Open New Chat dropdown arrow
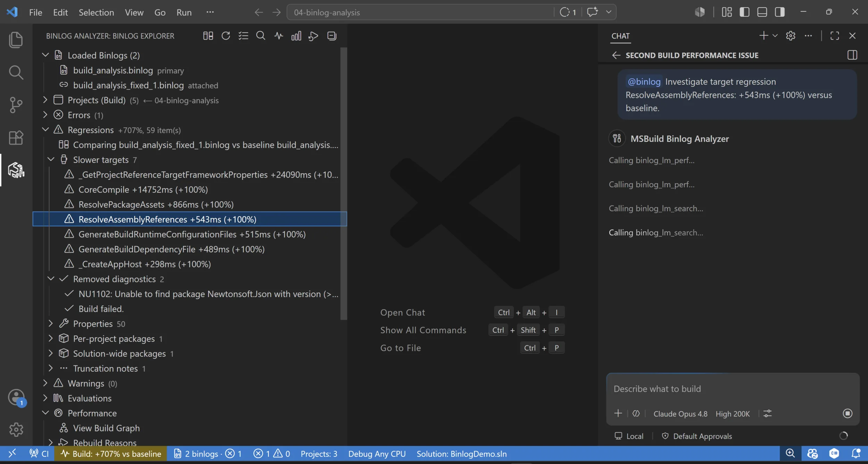Viewport: 868px width, 464px height. pyautogui.click(x=775, y=35)
